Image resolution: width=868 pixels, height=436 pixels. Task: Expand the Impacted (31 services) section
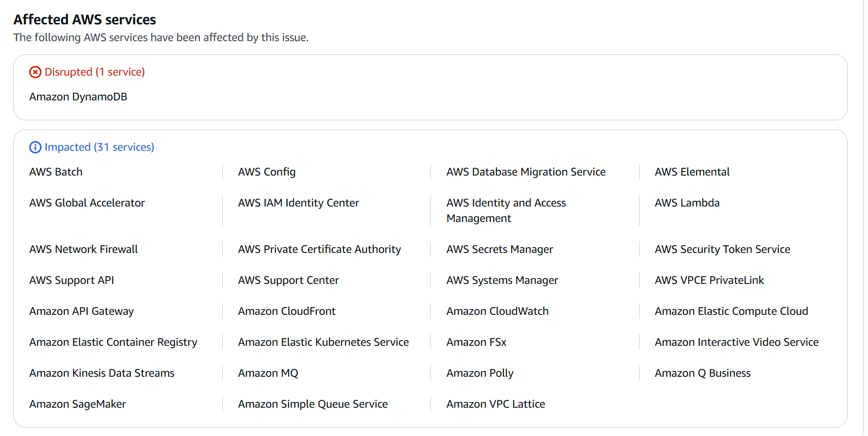[99, 147]
